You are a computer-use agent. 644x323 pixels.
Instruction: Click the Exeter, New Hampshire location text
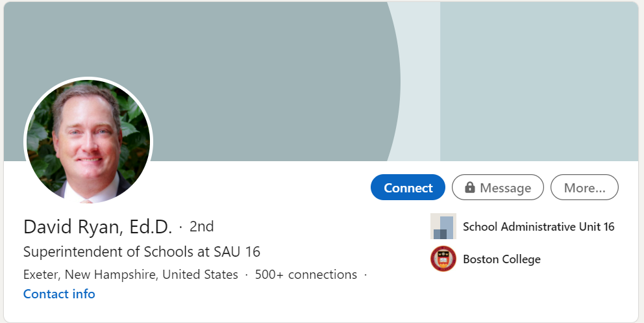(x=130, y=274)
